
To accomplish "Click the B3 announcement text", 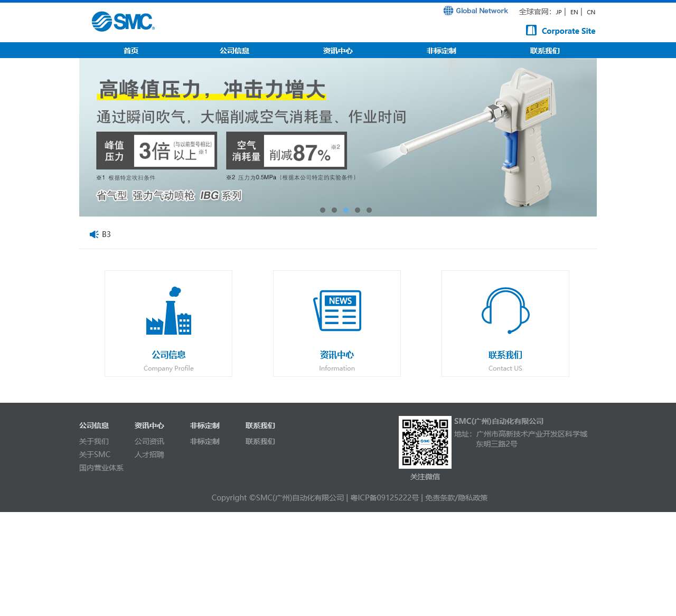I will 106,234.
